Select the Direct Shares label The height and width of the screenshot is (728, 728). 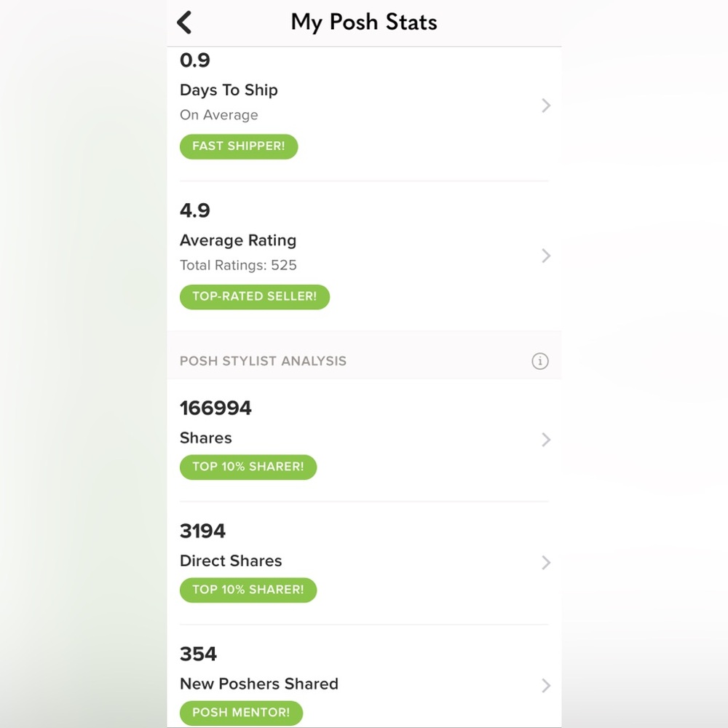click(231, 561)
